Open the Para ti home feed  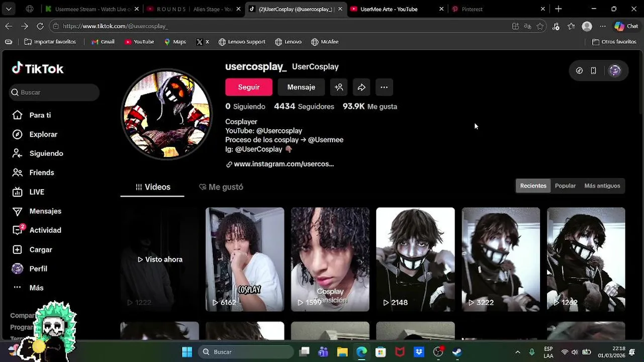[32, 115]
